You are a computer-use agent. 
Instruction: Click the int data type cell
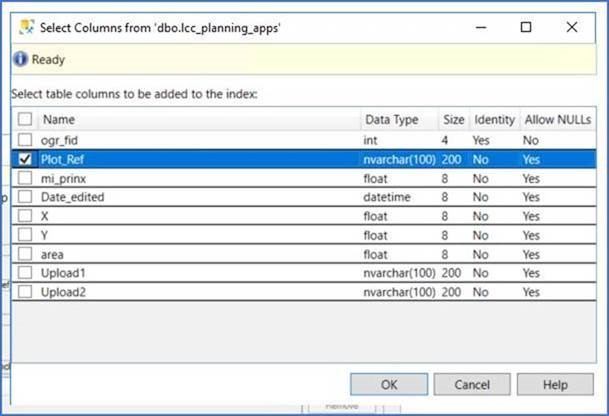(370, 140)
